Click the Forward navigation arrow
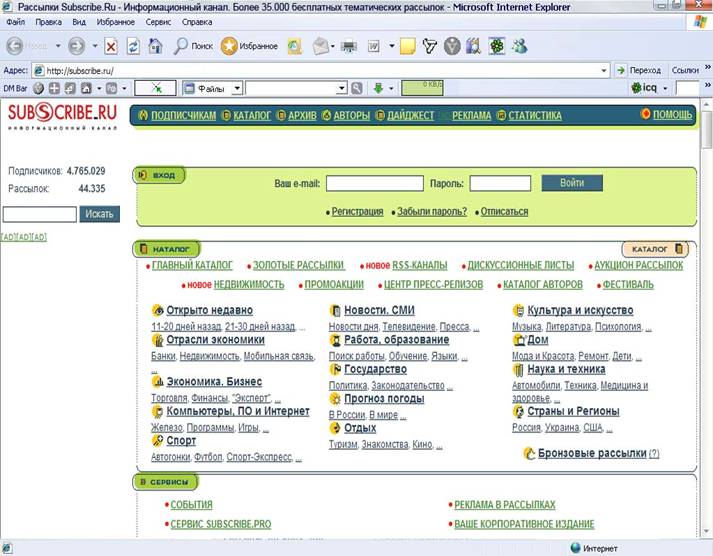Image resolution: width=713 pixels, height=556 pixels. [76, 46]
